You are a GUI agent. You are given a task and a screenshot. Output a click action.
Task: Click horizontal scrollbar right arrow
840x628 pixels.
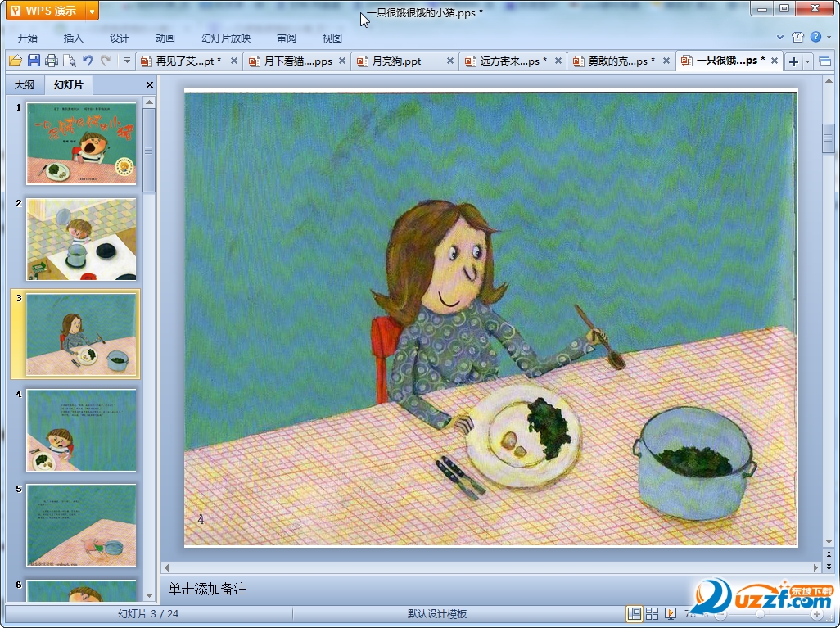[816, 567]
